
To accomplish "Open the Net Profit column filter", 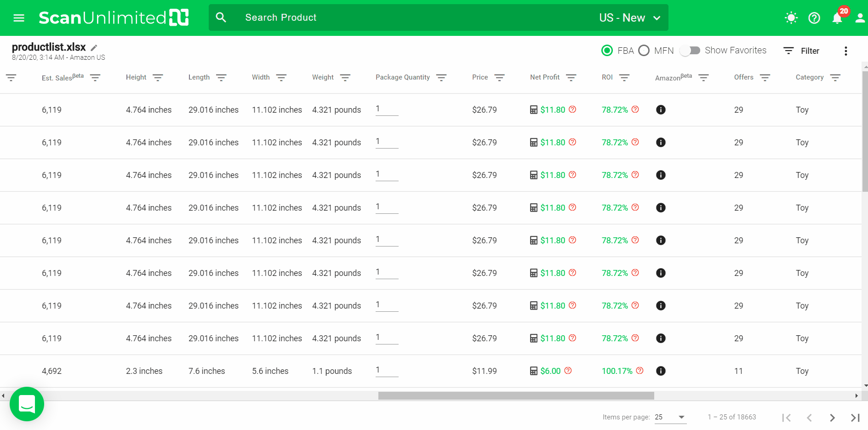I will [x=571, y=78].
